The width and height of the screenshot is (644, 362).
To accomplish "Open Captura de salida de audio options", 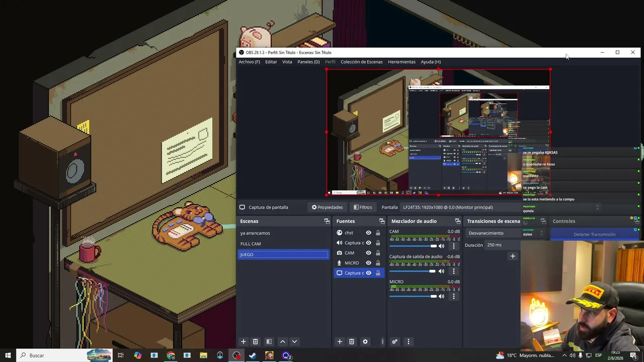I will click(454, 271).
